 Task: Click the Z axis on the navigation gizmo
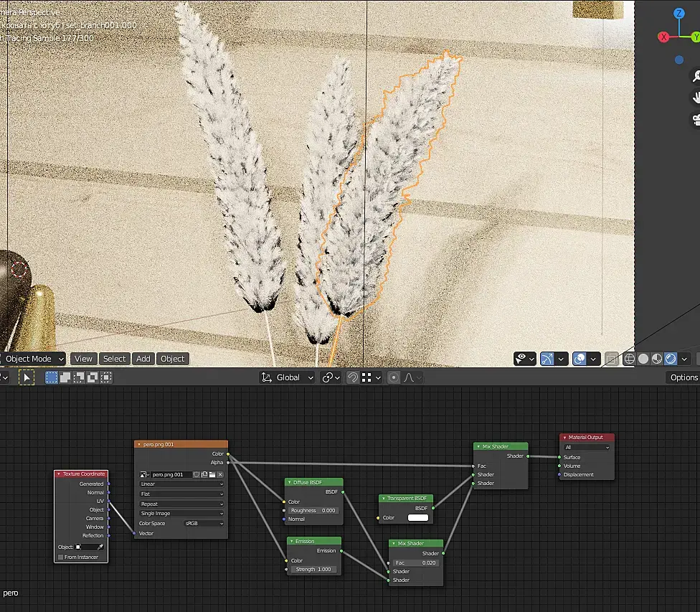(679, 14)
